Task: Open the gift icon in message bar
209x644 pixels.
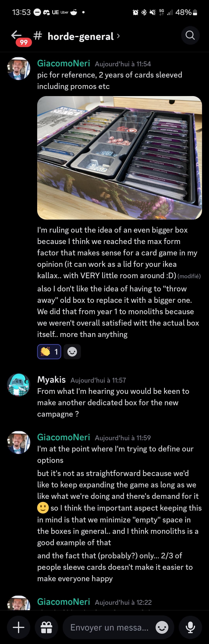Action: tap(46, 627)
